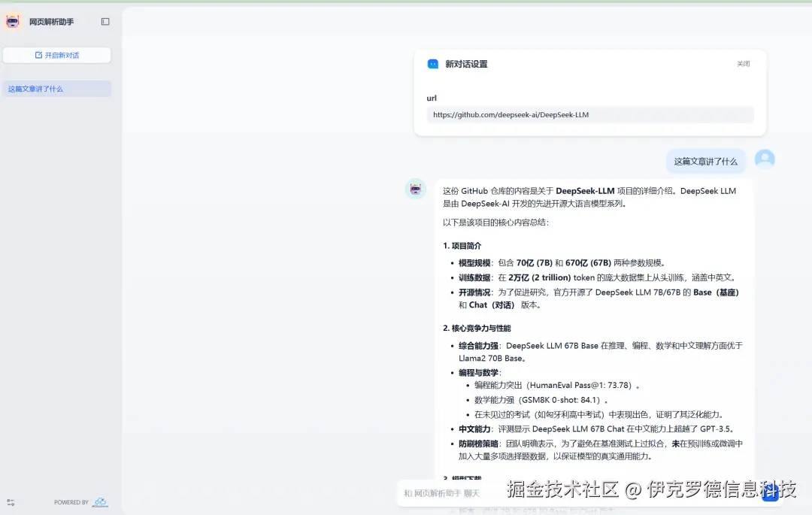
Task: Start a new chat with 开启新对话
Action: pyautogui.click(x=57, y=56)
